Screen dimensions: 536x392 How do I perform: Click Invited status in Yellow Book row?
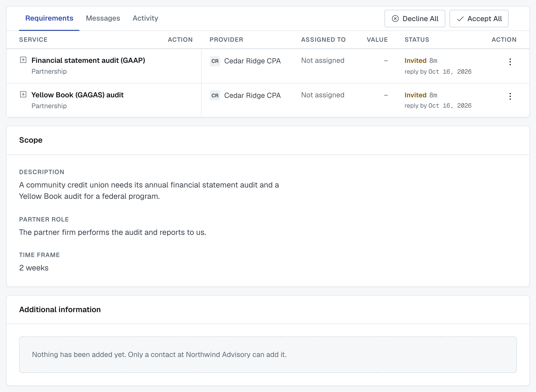tap(415, 95)
